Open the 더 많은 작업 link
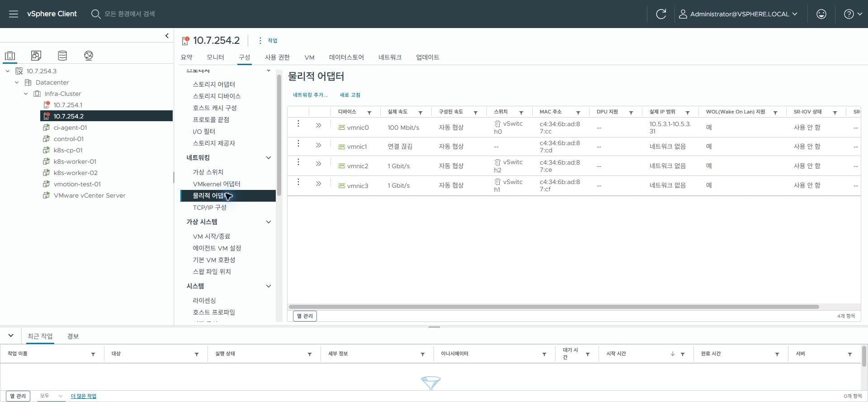The width and height of the screenshot is (868, 402). coord(84,396)
